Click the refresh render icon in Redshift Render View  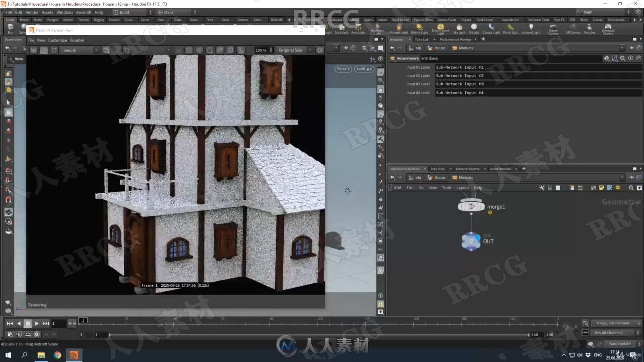(54, 50)
